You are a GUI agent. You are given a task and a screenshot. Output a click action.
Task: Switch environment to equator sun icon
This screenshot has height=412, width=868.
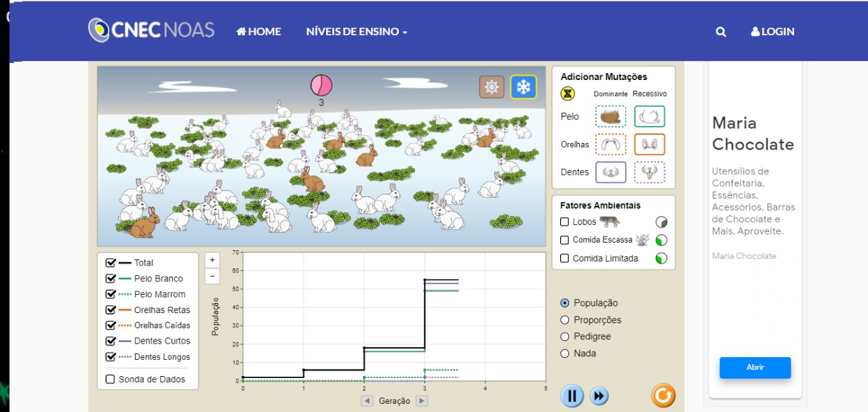[x=492, y=87]
